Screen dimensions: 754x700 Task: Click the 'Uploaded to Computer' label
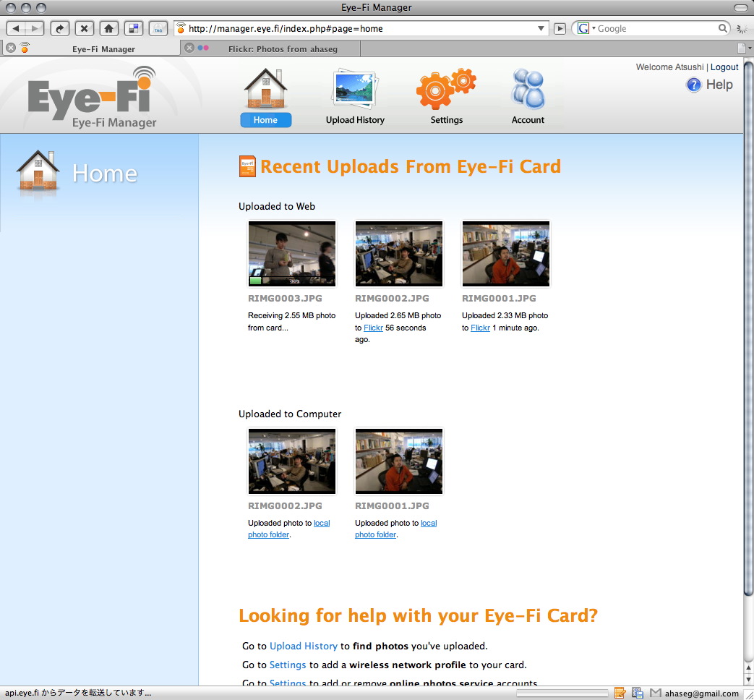pyautogui.click(x=290, y=414)
